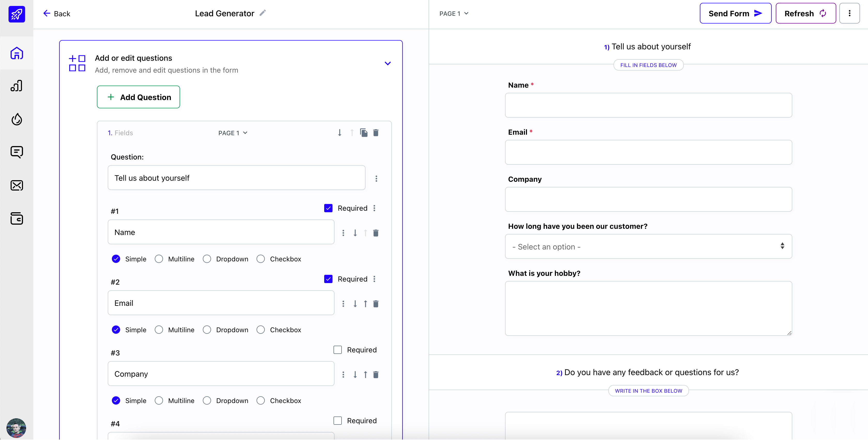Enable Required for question #3 Company
The image size is (868, 440).
[337, 350]
